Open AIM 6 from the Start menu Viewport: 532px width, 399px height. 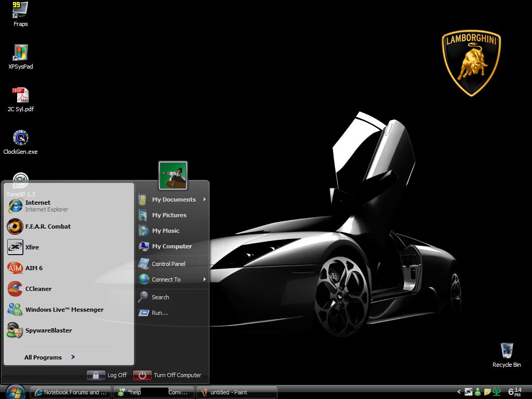(34, 268)
